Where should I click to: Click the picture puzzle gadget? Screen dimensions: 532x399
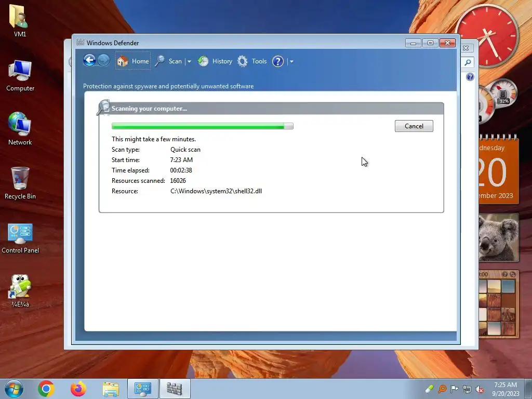[x=499, y=303]
